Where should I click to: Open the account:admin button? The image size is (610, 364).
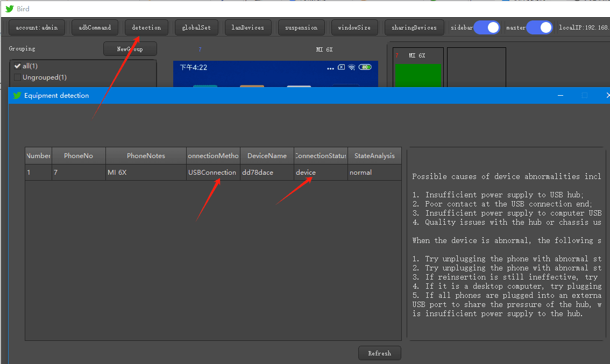click(37, 27)
